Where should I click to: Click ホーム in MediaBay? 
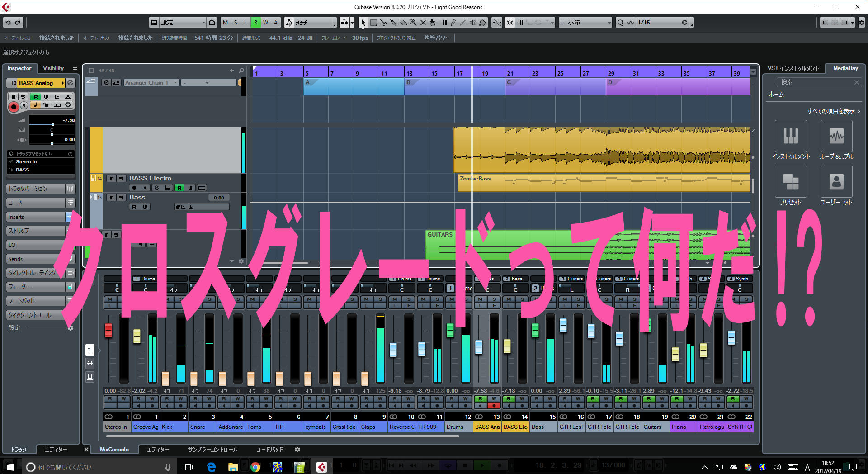(776, 95)
